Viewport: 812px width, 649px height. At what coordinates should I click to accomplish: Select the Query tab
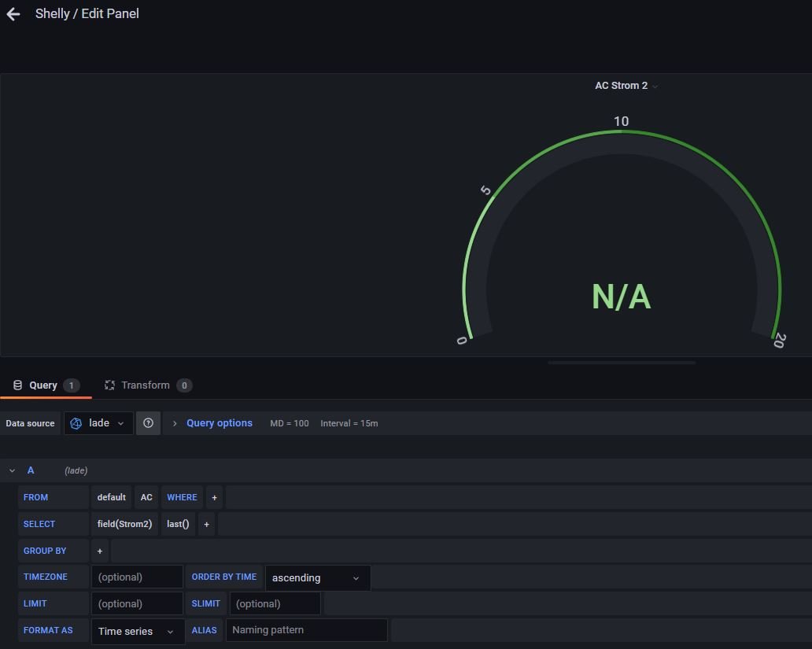pos(43,385)
